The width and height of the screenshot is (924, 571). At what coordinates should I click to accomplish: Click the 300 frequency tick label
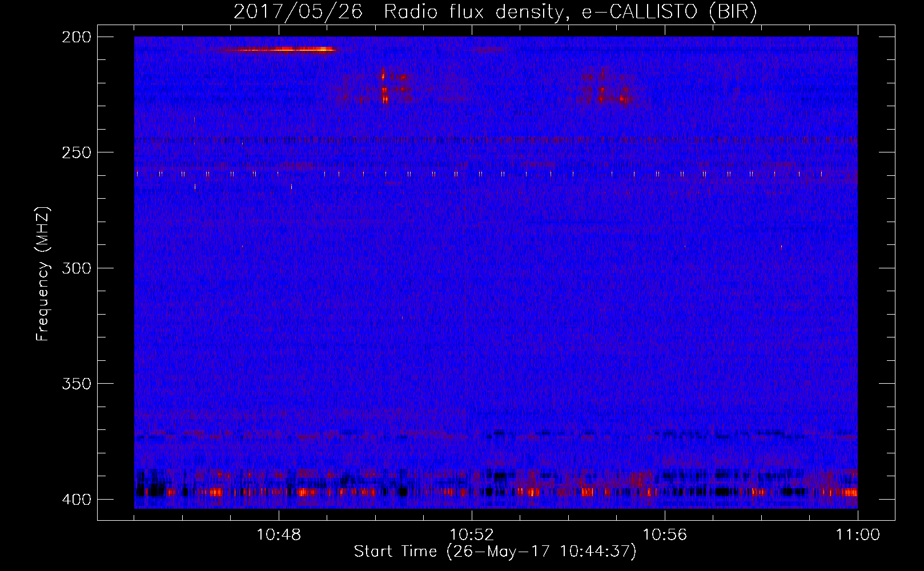(76, 268)
